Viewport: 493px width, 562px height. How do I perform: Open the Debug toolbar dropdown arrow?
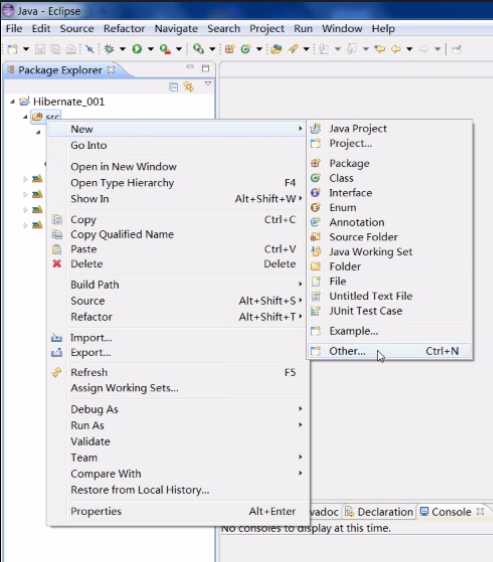[x=123, y=49]
